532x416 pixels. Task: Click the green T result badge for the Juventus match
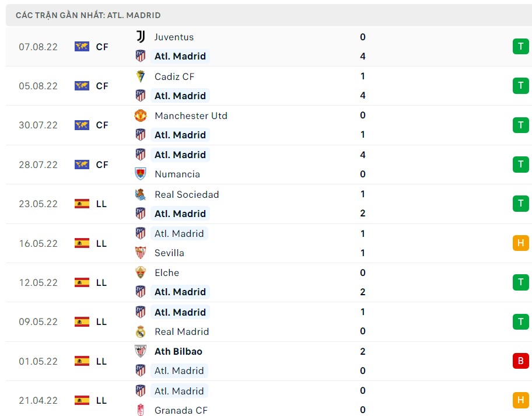pyautogui.click(x=520, y=46)
